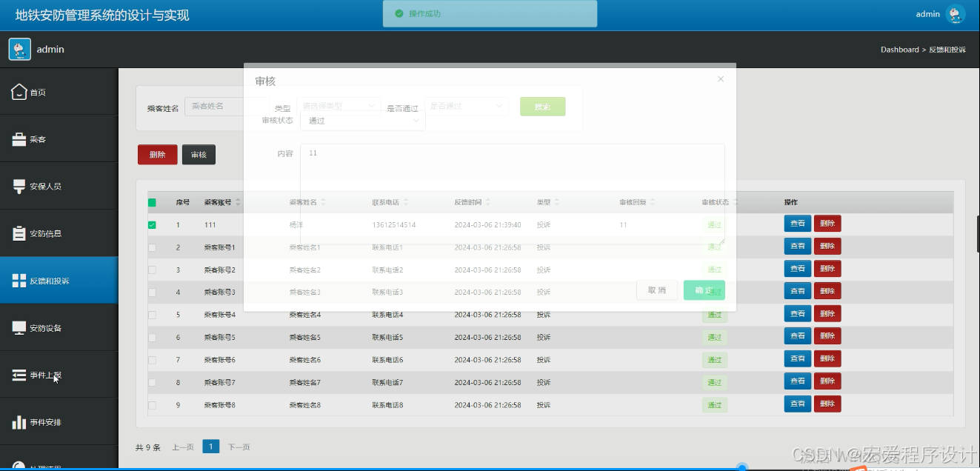Click the 事件安排 bar chart icon
Viewport: 980px width, 471px height.
19,422
